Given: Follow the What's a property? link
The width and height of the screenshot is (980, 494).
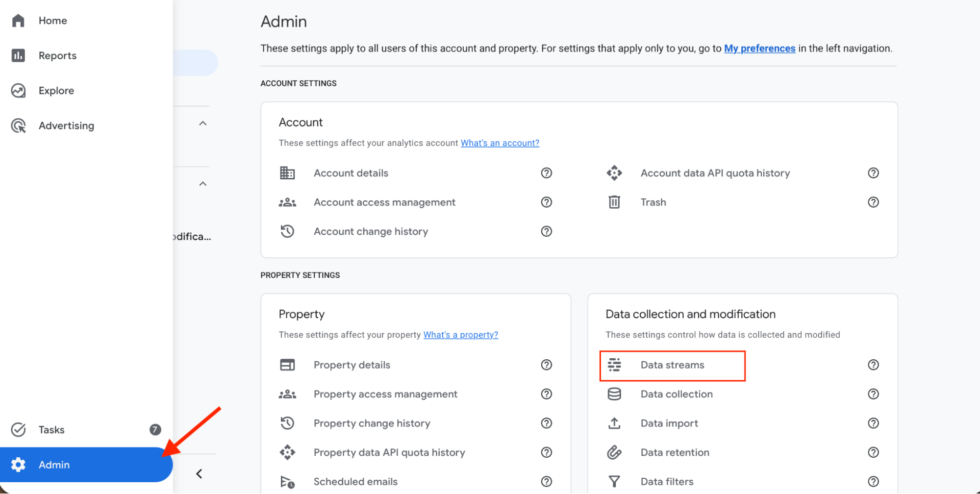Looking at the screenshot, I should (x=460, y=335).
